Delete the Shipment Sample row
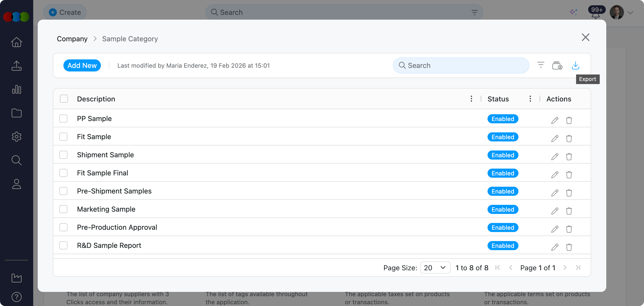The height and width of the screenshot is (306, 644). (x=569, y=157)
